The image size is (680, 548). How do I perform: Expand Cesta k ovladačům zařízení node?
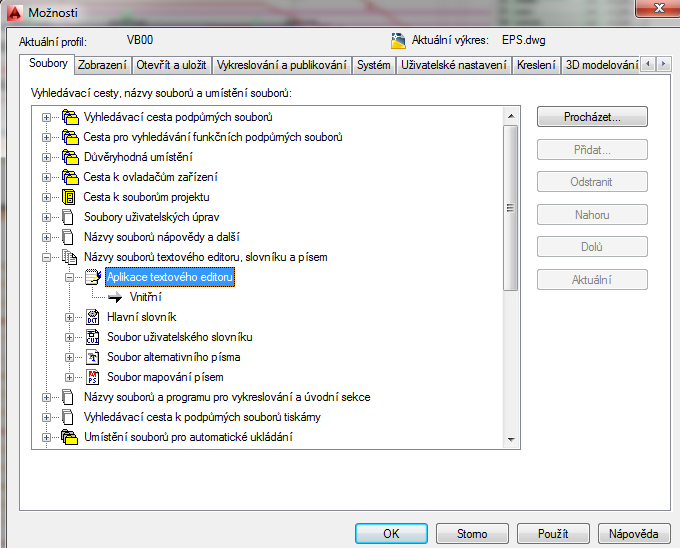tap(46, 177)
